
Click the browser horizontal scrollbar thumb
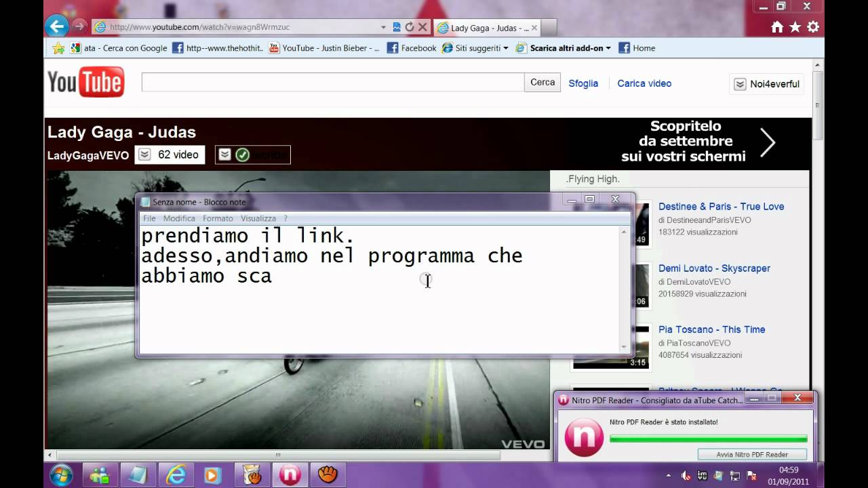pos(277,455)
